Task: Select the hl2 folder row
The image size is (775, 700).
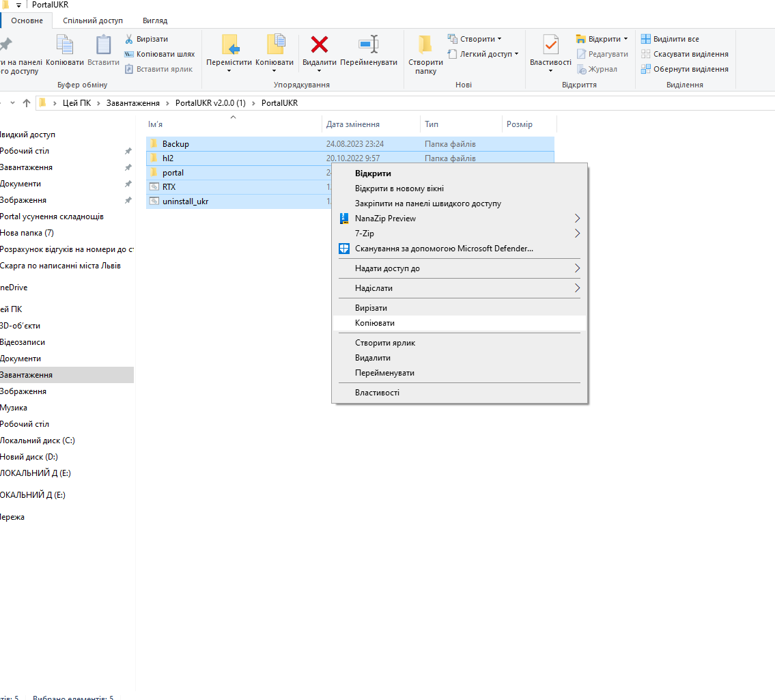Action: 350,158
